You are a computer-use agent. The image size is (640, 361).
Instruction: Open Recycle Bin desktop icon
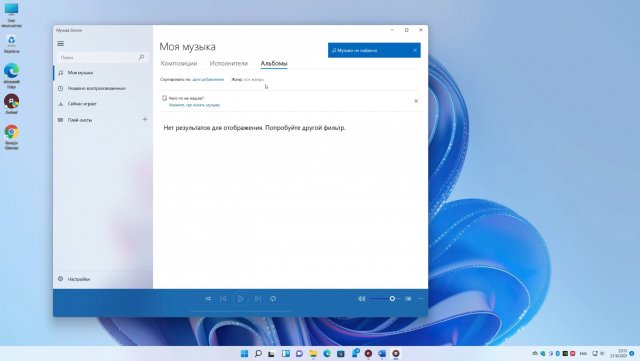[11, 44]
